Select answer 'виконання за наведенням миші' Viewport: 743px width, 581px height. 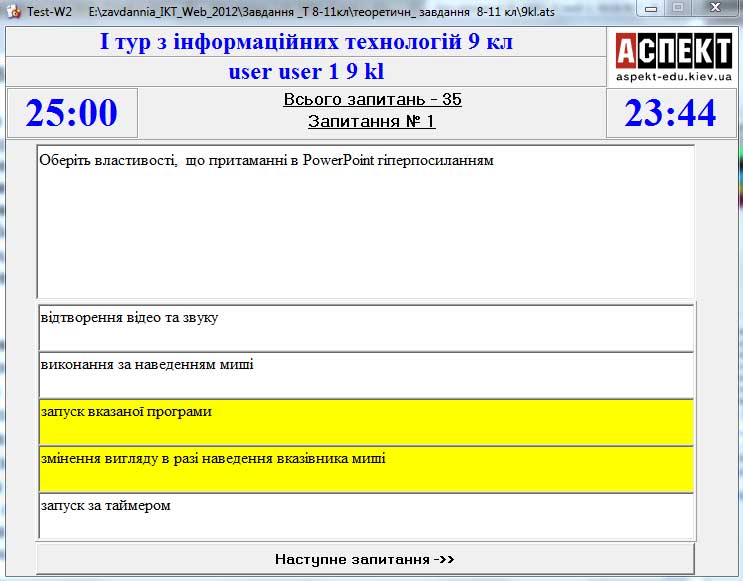pyautogui.click(x=365, y=375)
